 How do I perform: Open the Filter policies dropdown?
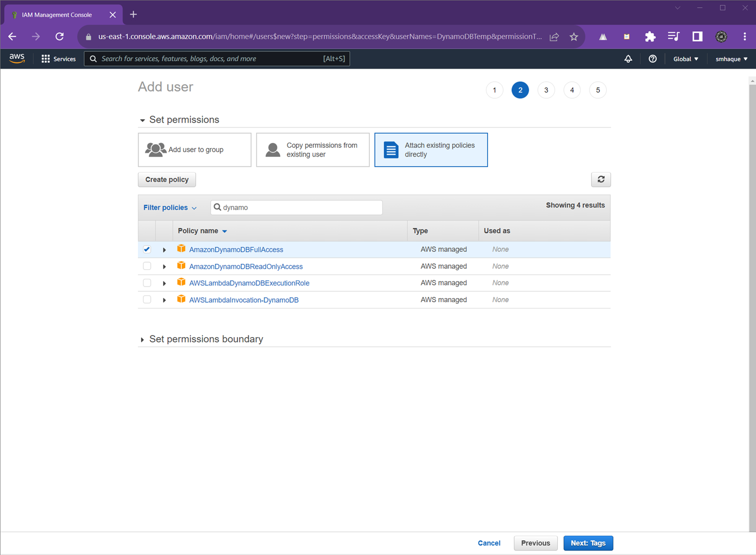pyautogui.click(x=170, y=208)
